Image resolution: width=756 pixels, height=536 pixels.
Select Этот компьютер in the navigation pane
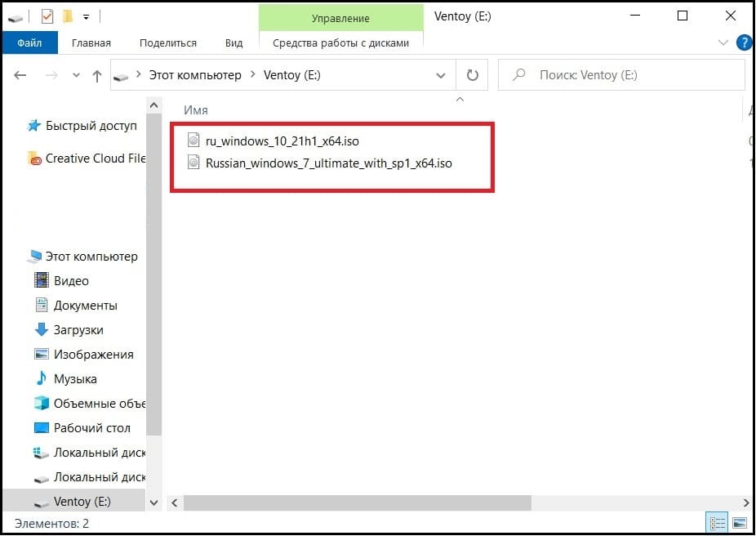tap(91, 257)
